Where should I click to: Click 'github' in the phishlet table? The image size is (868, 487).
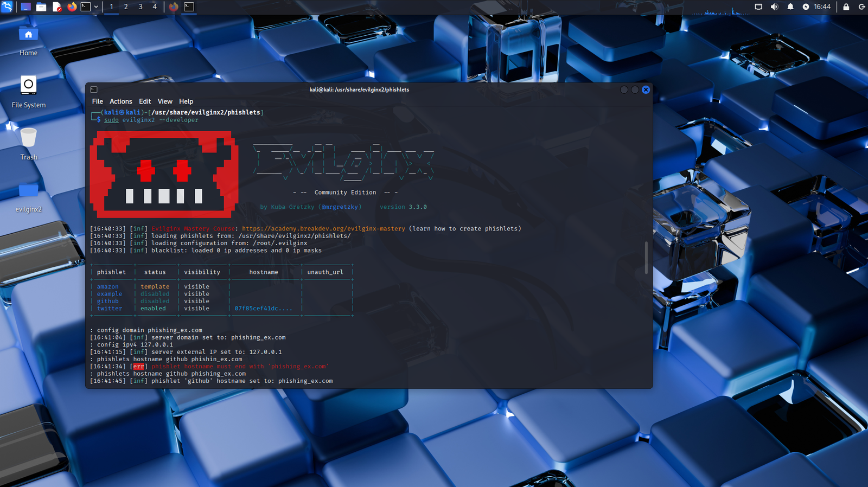pos(107,301)
